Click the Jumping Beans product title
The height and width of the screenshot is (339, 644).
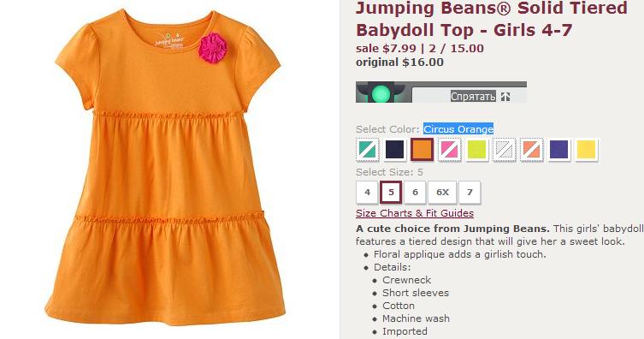[x=492, y=19]
